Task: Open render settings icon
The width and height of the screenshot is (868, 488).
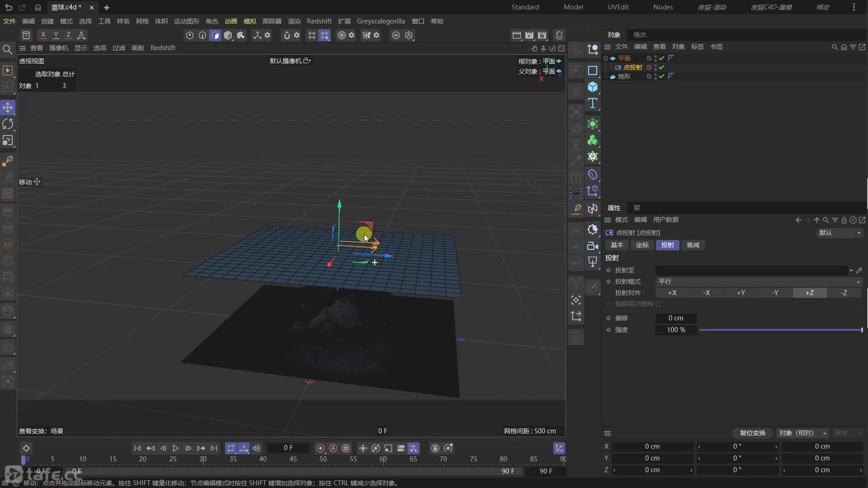Action: point(542,35)
